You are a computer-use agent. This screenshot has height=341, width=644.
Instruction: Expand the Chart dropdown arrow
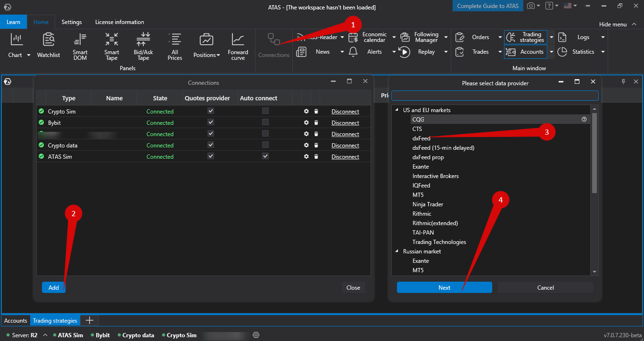click(28, 55)
